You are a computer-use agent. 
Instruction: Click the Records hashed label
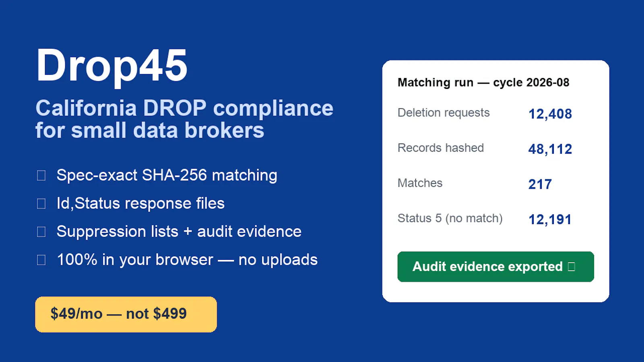click(x=441, y=148)
